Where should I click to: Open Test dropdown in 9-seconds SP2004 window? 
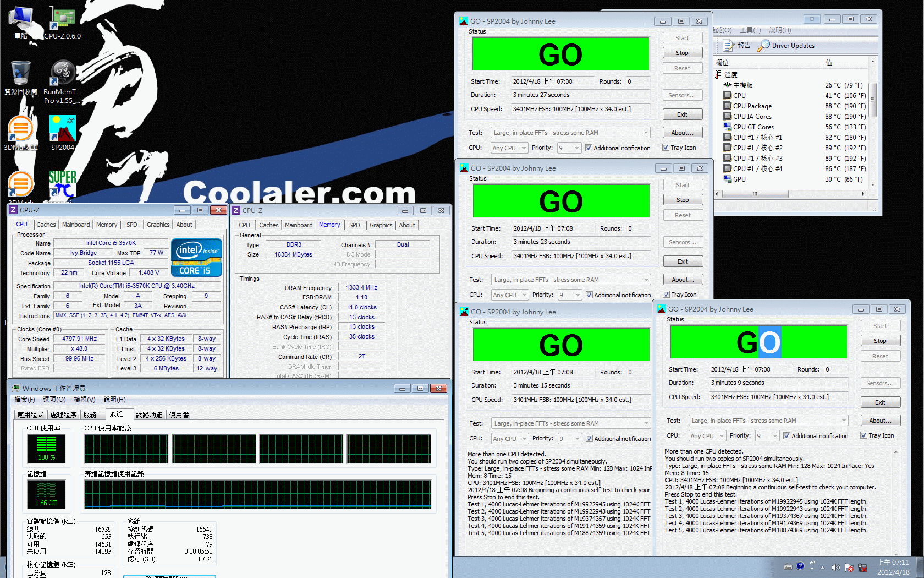[x=768, y=421]
